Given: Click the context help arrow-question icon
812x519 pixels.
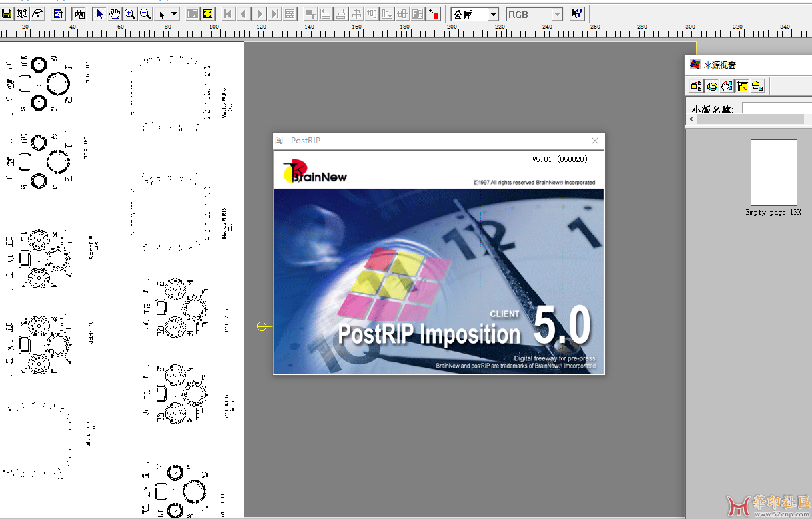Looking at the screenshot, I should (x=577, y=13).
